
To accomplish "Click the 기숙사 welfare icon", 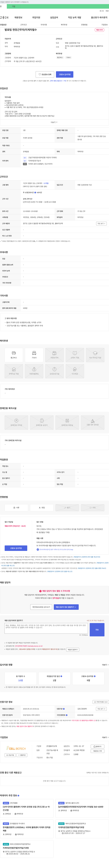I will [x=34, y=355].
